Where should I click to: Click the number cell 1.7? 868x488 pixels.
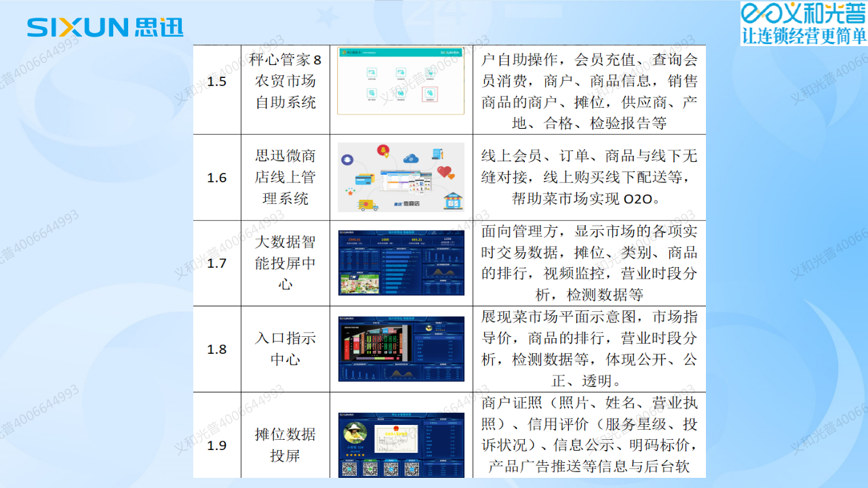pos(217,263)
